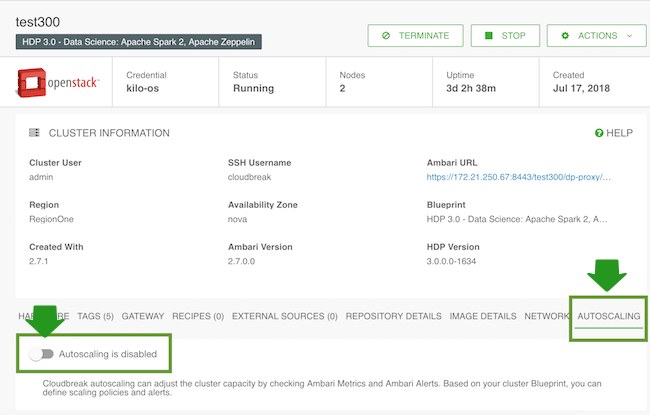Open the Recipes (0) tab
The width and height of the screenshot is (650, 415).
198,316
